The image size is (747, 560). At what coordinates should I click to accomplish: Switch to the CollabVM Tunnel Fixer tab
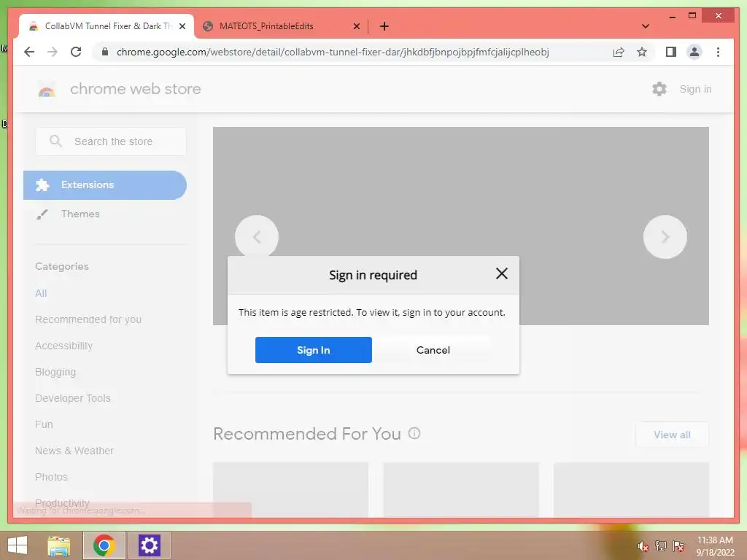[x=107, y=26]
